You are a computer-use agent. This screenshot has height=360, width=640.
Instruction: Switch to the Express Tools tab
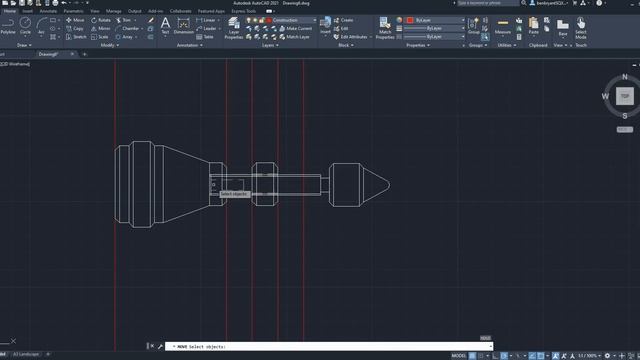click(x=244, y=11)
